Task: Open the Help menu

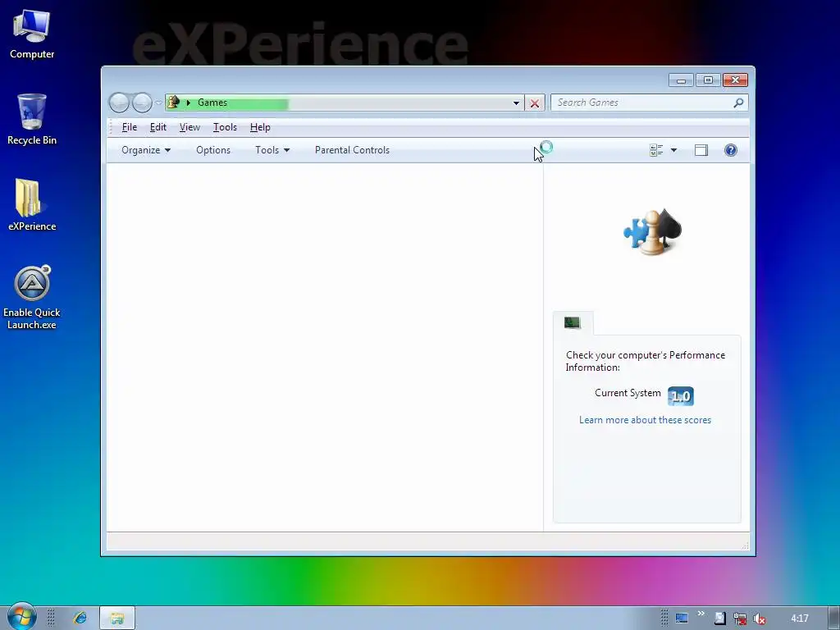Action: click(x=260, y=127)
